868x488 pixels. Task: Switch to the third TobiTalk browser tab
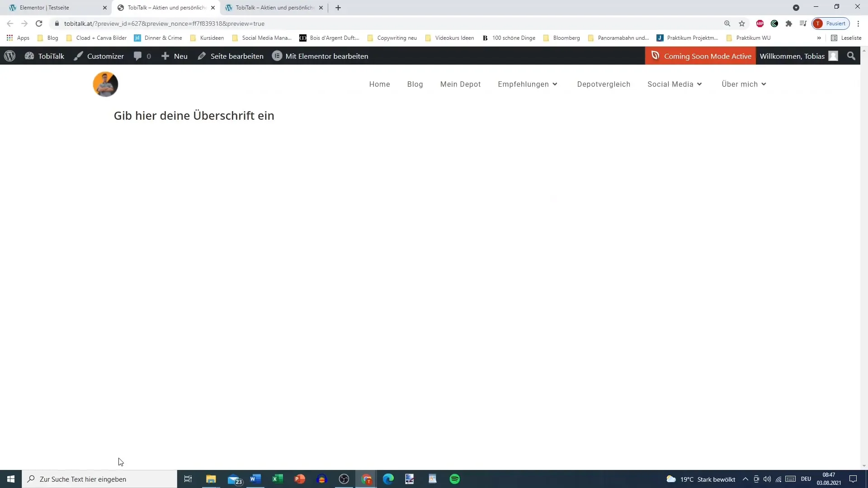tap(271, 8)
